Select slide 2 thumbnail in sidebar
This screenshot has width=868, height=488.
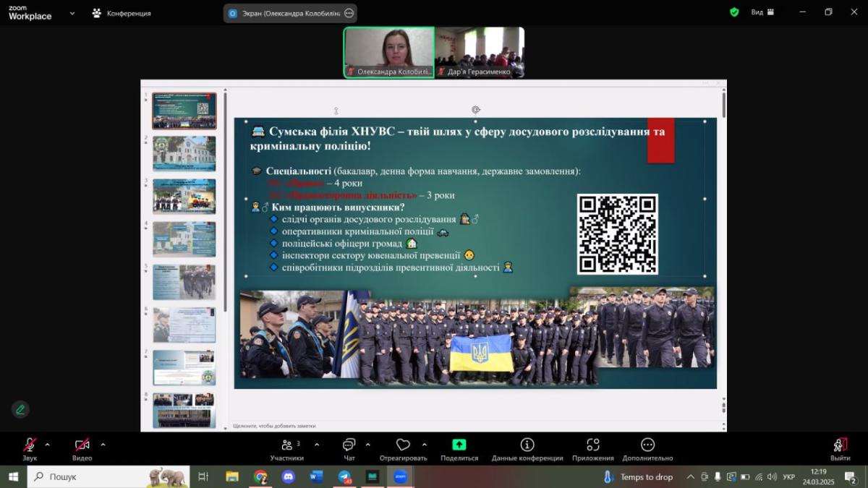(184, 153)
